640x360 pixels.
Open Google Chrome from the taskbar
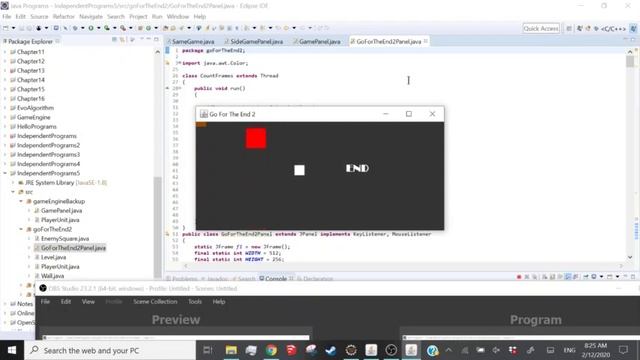271,350
